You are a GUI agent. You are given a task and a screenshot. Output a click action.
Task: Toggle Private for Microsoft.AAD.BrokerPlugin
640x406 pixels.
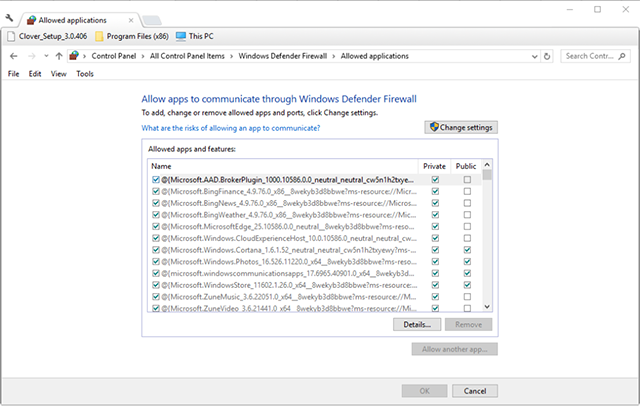tap(435, 180)
